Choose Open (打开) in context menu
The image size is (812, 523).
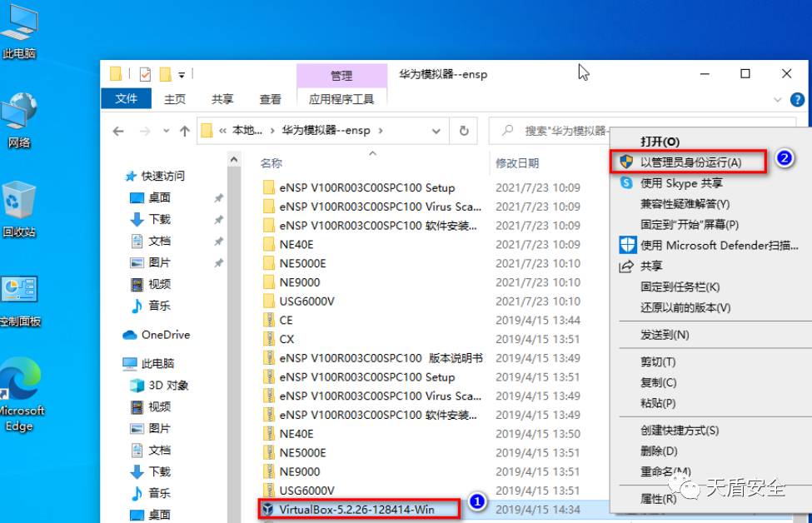tap(660, 142)
